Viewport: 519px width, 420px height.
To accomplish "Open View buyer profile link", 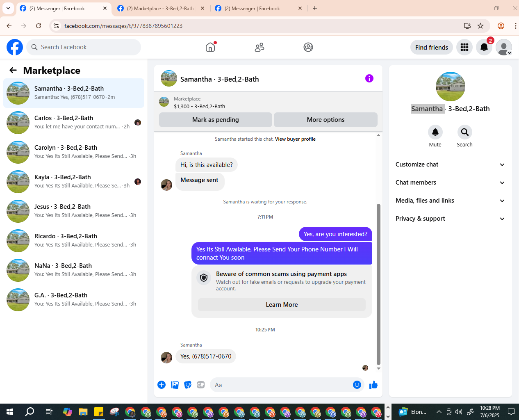I will [x=295, y=139].
